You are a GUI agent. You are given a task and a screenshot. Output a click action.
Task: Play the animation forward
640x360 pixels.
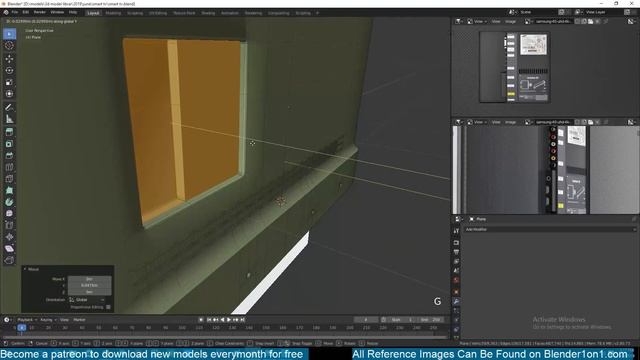pyautogui.click(x=229, y=320)
